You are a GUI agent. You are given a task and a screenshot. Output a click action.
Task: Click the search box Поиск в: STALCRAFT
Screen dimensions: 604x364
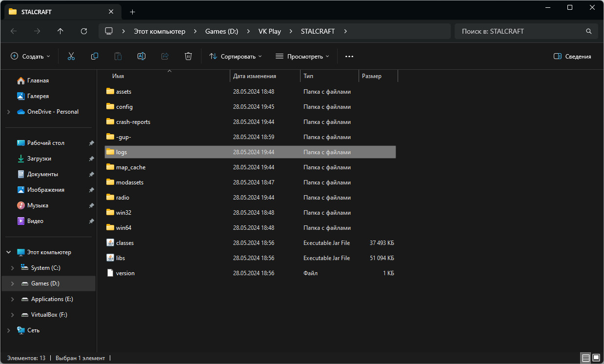[x=520, y=31]
